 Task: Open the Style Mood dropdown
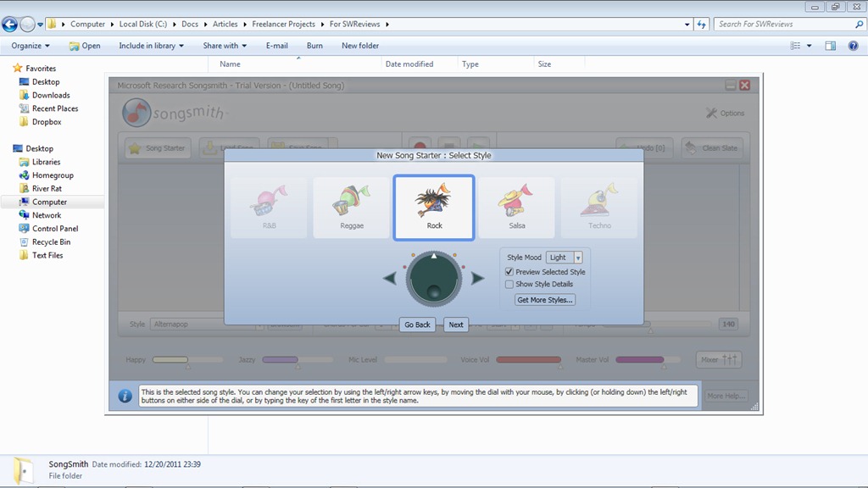pyautogui.click(x=578, y=258)
